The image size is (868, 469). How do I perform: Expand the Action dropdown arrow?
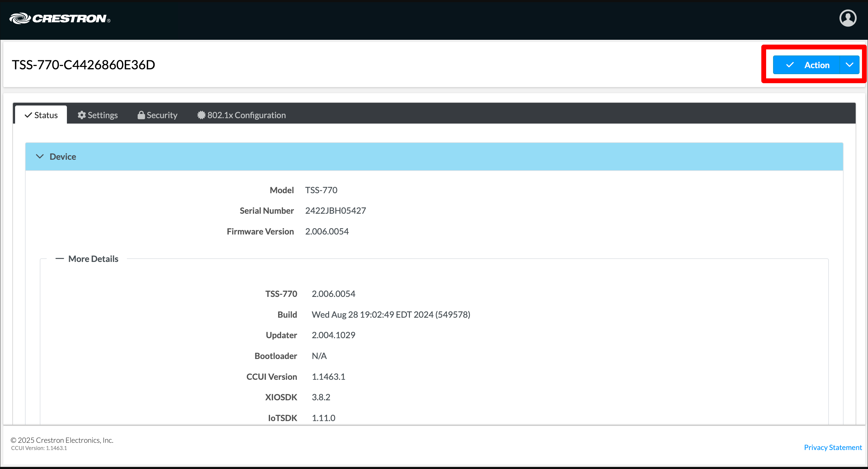tap(850, 65)
